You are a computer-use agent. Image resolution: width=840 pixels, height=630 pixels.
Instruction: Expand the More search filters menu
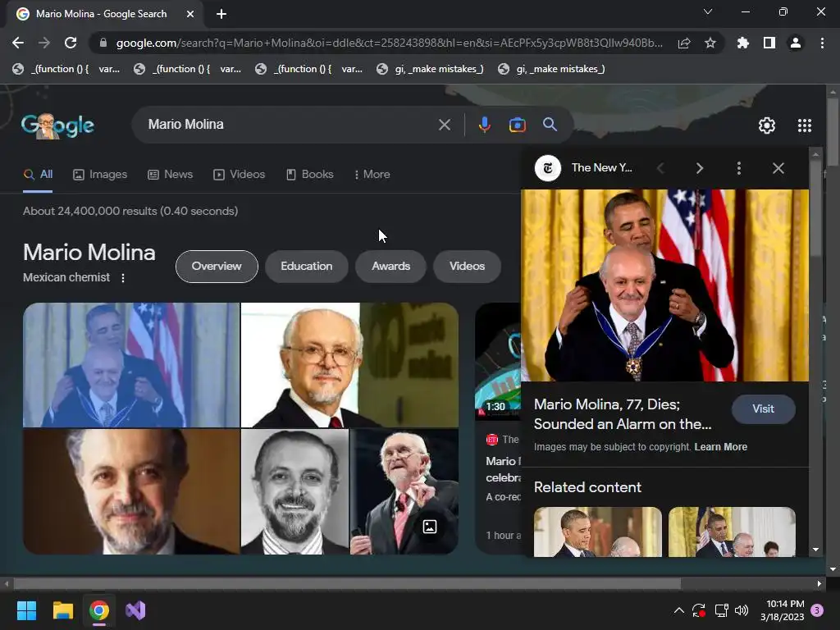(x=372, y=174)
